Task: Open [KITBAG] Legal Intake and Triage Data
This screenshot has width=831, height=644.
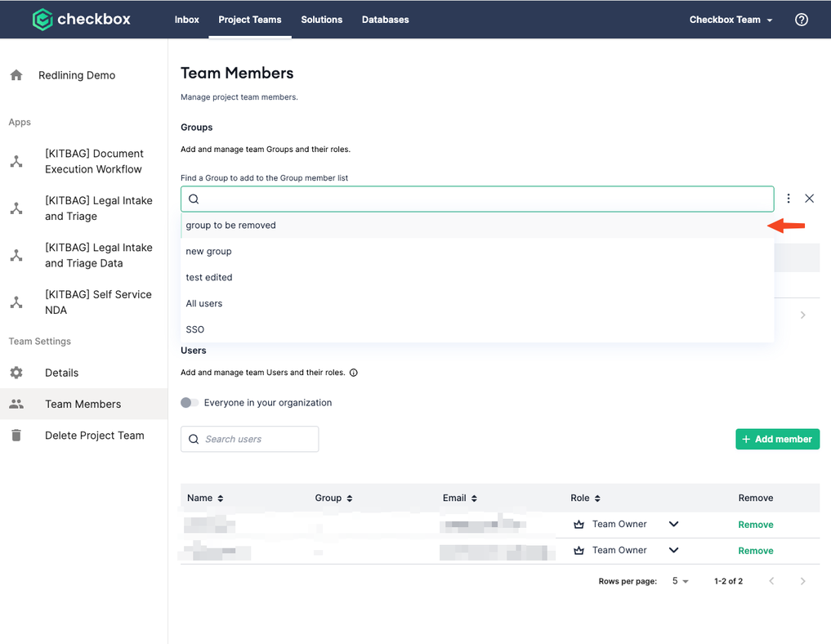Action: 99,256
